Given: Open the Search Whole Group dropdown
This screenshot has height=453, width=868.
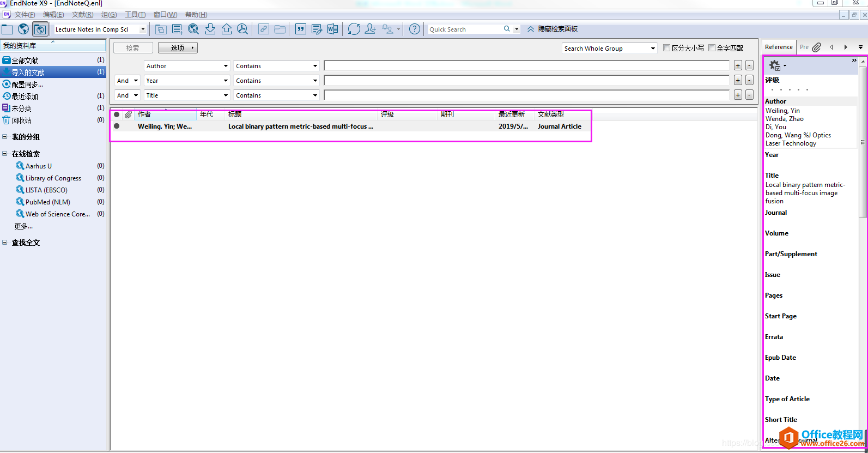Looking at the screenshot, I should [x=653, y=49].
